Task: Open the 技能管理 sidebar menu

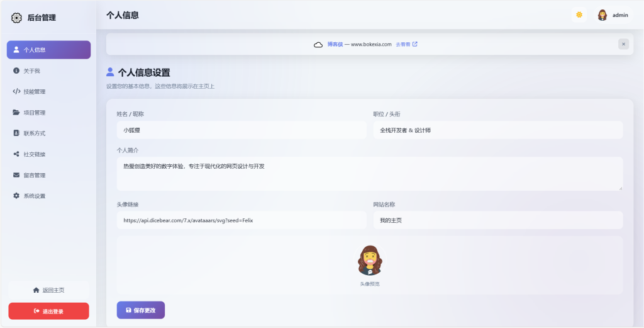Action: tap(48, 92)
